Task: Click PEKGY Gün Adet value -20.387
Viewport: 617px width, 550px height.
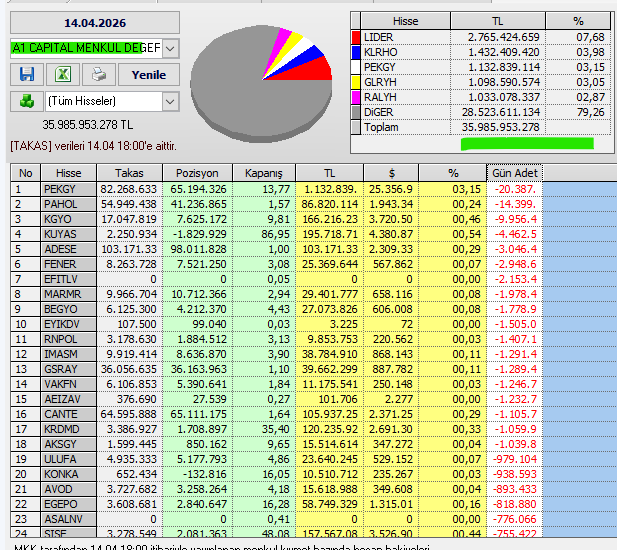Action: 515,189
